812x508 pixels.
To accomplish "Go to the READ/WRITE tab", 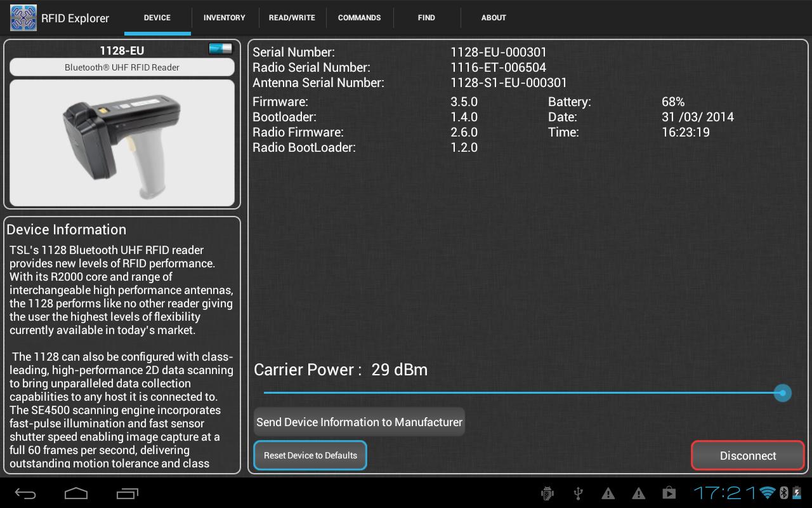I will tap(292, 18).
